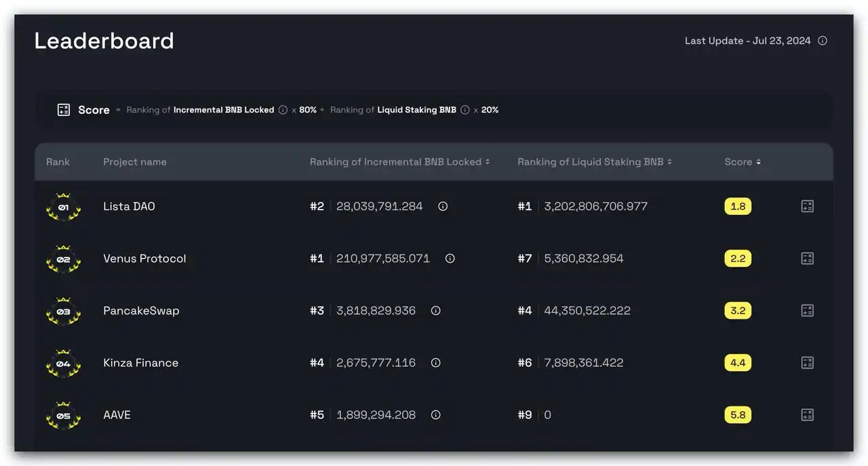The height and width of the screenshot is (466, 868).
Task: Open score calculator icon for AAVE
Action: coord(807,414)
